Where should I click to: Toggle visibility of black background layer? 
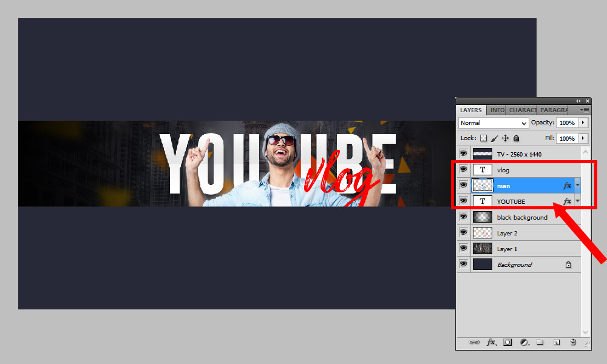click(x=463, y=217)
